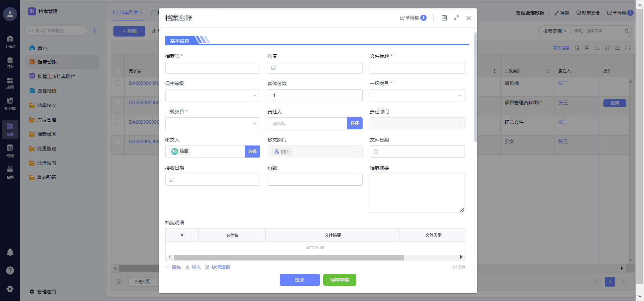The height and width of the screenshot is (301, 644).
Task: Select 档案借阅 in the left menu
Action: 47,134
